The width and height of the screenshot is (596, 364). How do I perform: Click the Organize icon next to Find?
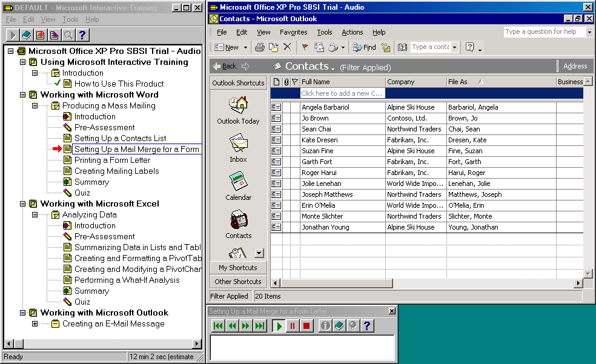tap(386, 47)
